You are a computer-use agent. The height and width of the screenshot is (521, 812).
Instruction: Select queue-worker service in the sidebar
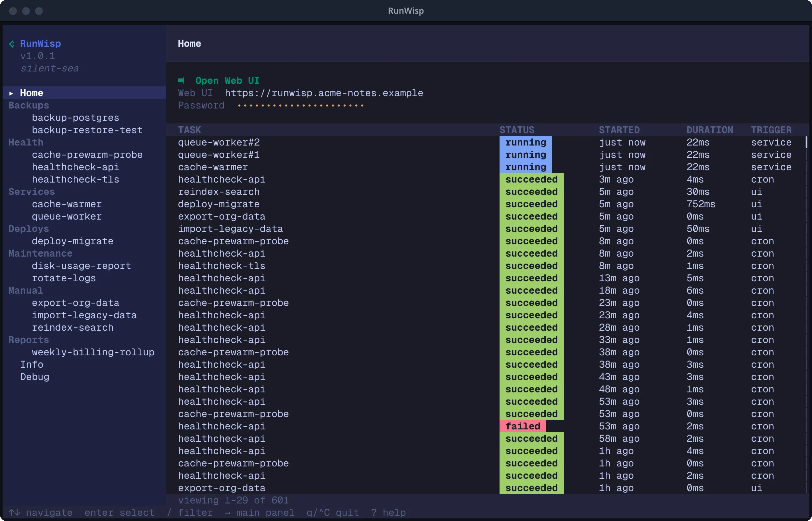point(67,217)
